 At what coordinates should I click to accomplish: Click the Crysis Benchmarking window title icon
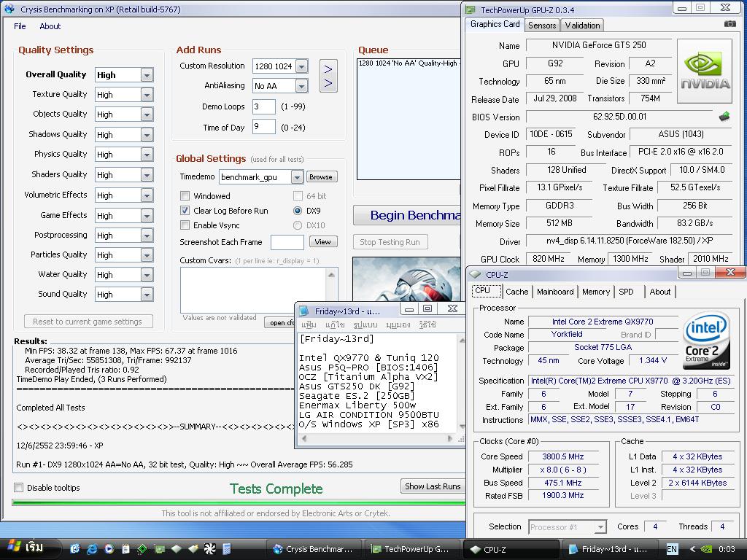(9, 9)
